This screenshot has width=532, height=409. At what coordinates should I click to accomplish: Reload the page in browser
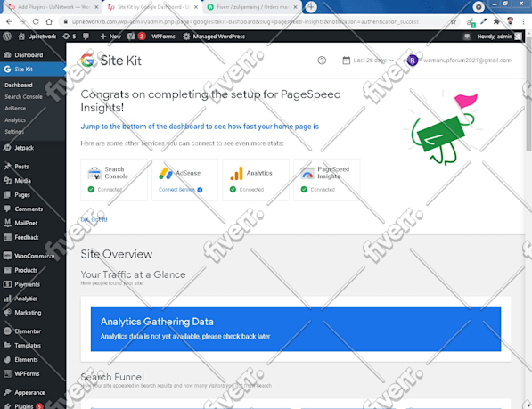coord(36,21)
